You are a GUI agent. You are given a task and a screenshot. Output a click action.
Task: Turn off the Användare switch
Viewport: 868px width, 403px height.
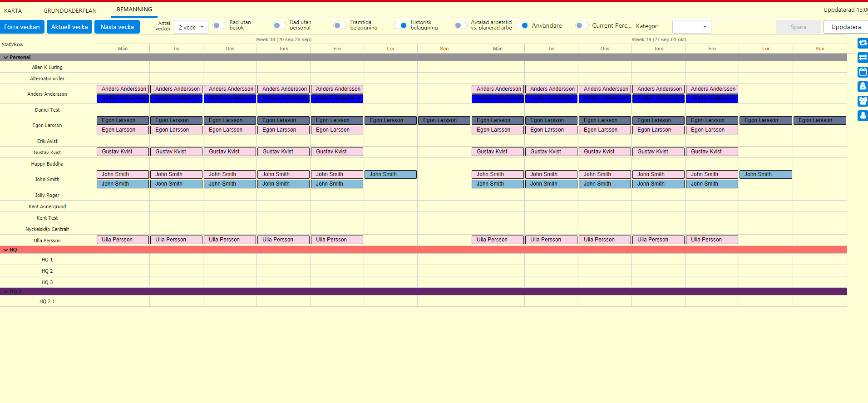click(x=522, y=25)
